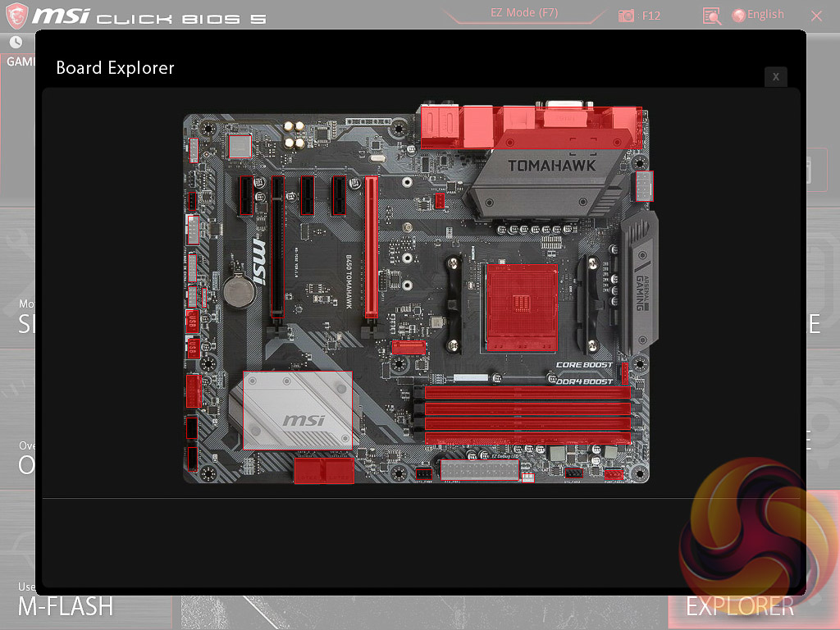Open the BIOS search icon
Screen dimensions: 840x630
click(x=711, y=16)
